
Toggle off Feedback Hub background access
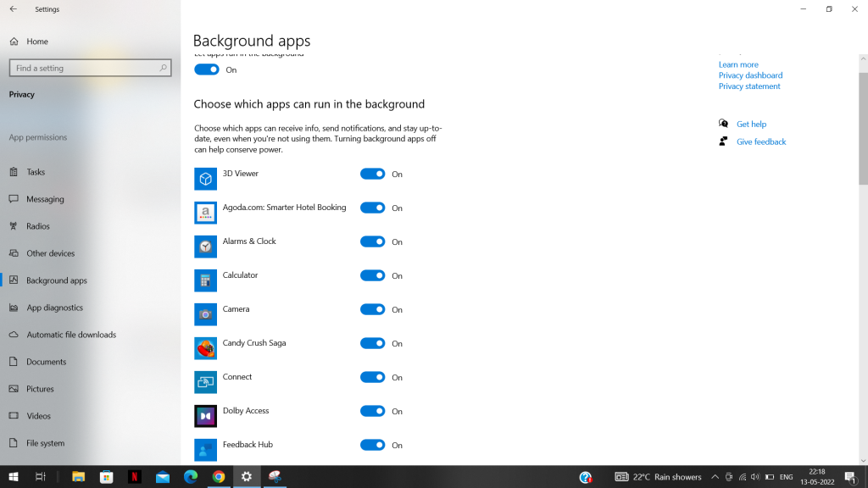click(x=373, y=445)
